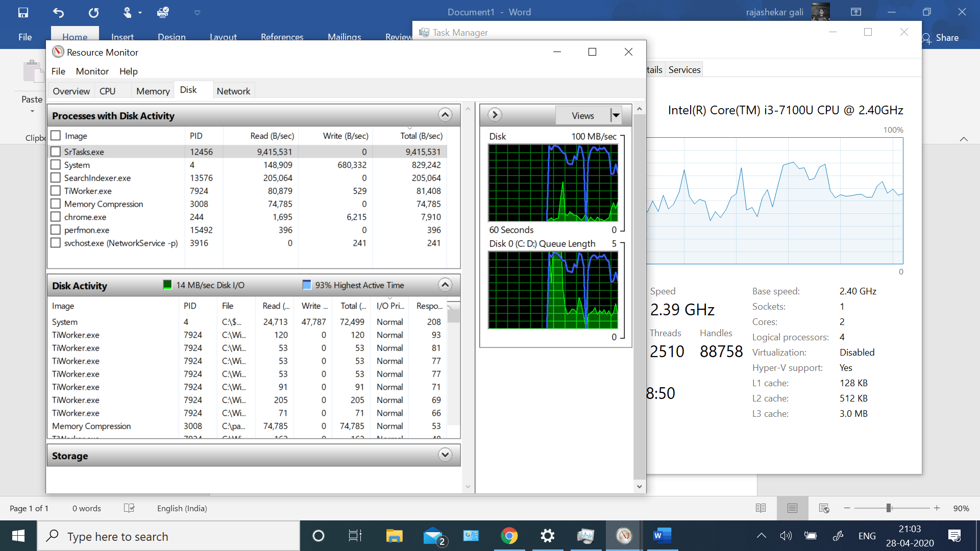
Task: Open Resource Monitor File menu
Action: click(x=58, y=71)
